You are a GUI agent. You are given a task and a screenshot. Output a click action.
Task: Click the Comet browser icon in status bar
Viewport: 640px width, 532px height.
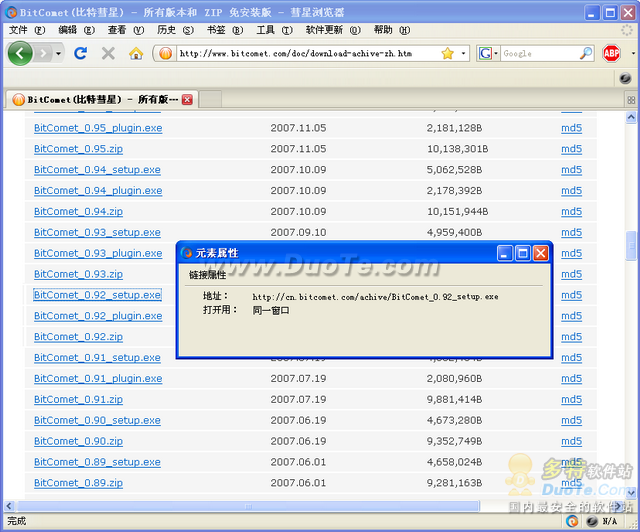click(572, 521)
